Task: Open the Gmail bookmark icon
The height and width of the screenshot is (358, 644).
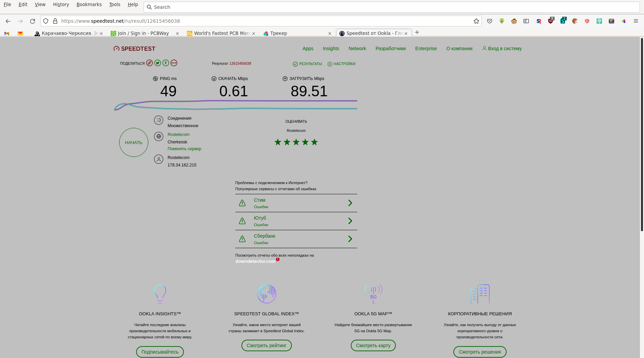Action: pyautogui.click(x=7, y=33)
